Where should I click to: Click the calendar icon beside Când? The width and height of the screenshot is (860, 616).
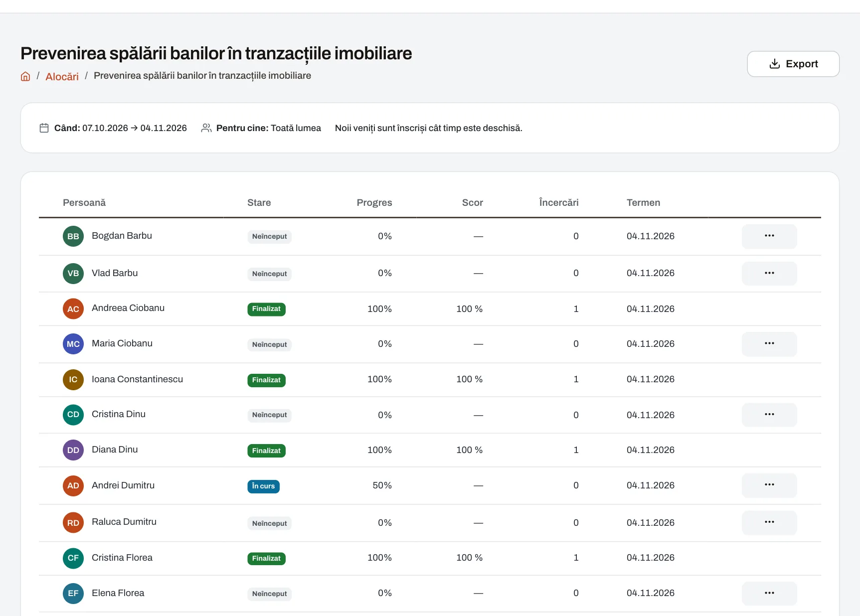click(x=44, y=128)
